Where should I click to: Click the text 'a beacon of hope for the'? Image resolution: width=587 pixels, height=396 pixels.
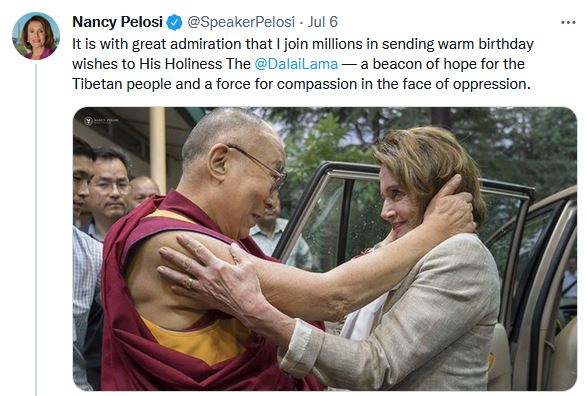pyautogui.click(x=442, y=64)
